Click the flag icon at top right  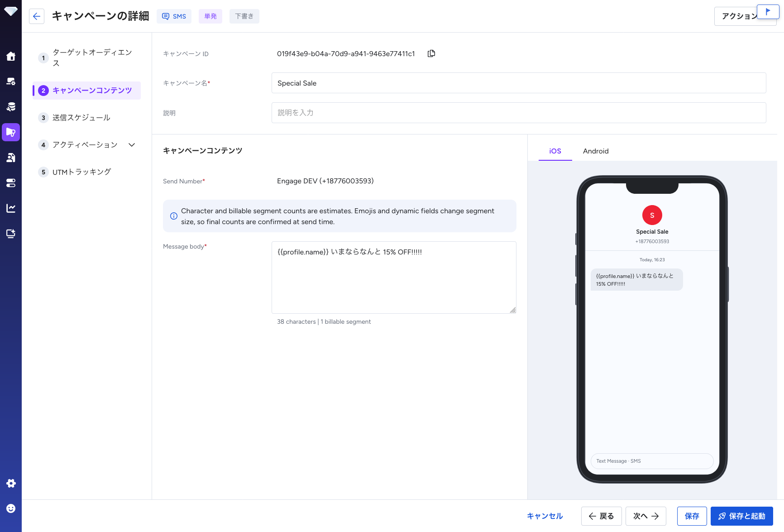[768, 12]
